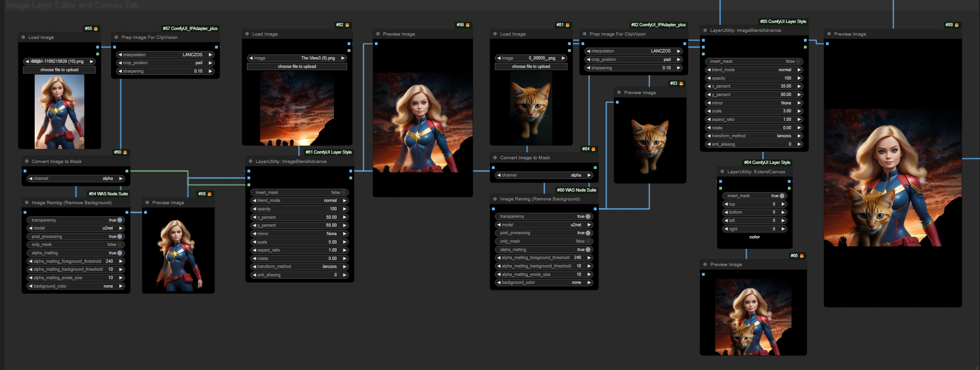The width and height of the screenshot is (980, 370).
Task: Click the right arrow on scale 5.00 field
Action: [345, 242]
